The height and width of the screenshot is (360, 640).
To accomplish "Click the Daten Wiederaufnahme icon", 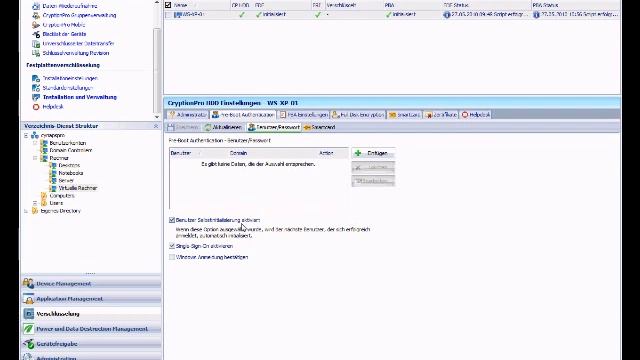I will point(36,6).
